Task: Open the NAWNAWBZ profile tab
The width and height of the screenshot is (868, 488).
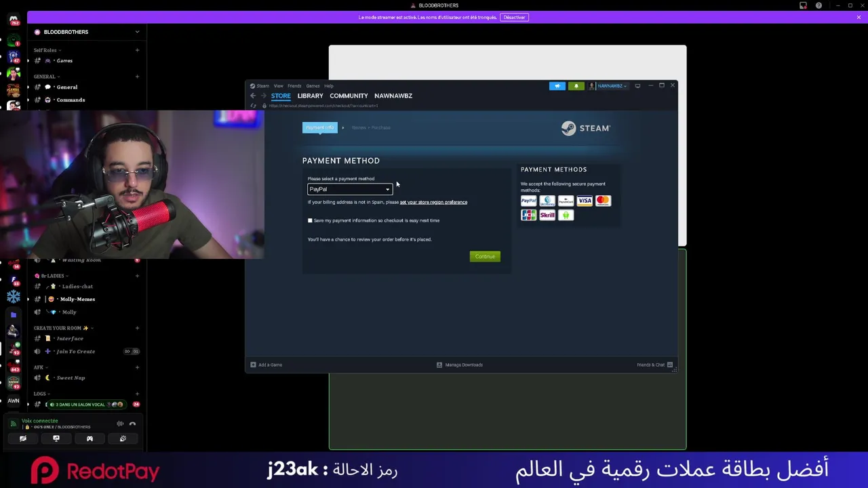Action: (393, 96)
